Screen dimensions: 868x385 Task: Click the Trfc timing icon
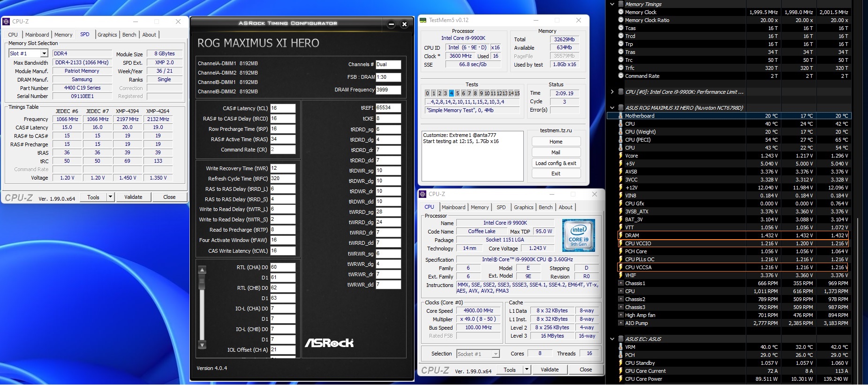621,68
